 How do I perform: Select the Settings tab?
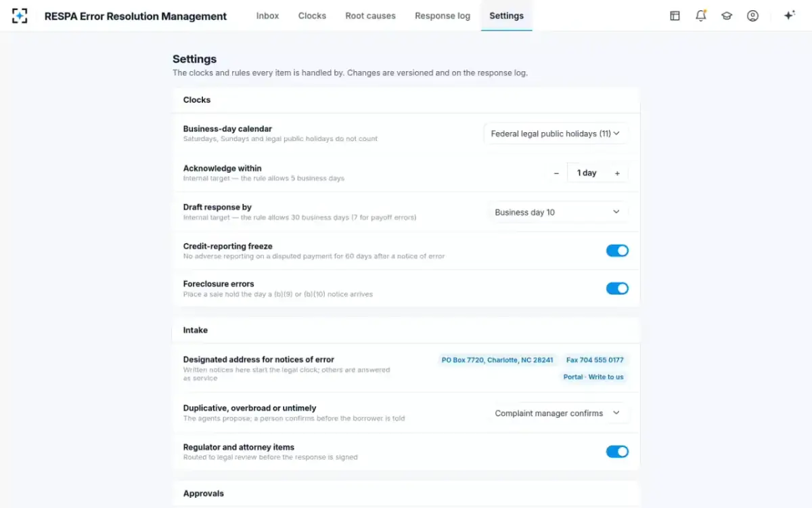click(506, 16)
